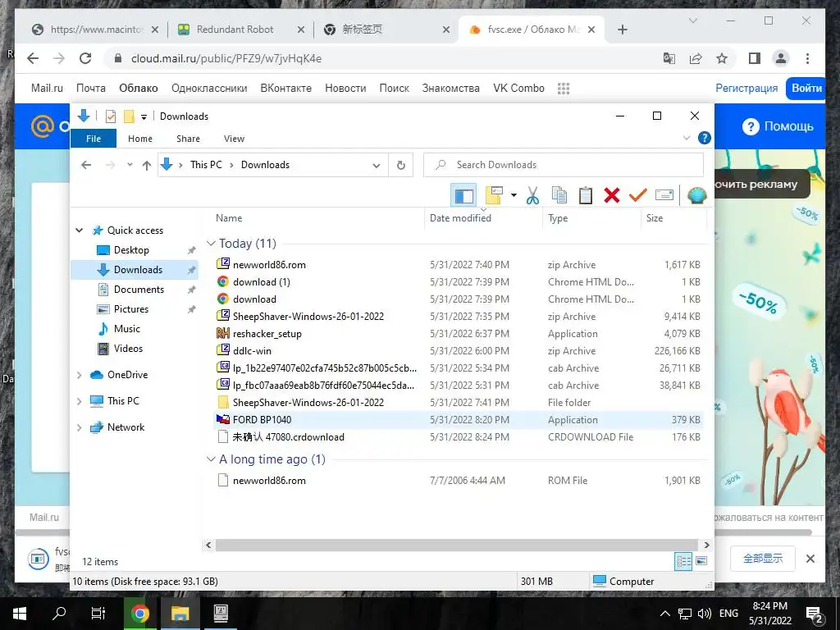Click the Copy icon in Explorer toolbar
The width and height of the screenshot is (840, 630).
pyautogui.click(x=559, y=195)
